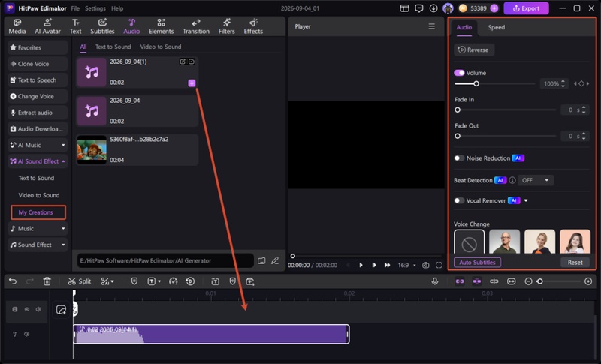This screenshot has height=364, width=601.
Task: Click the Auto Subtitles button
Action: 477,263
